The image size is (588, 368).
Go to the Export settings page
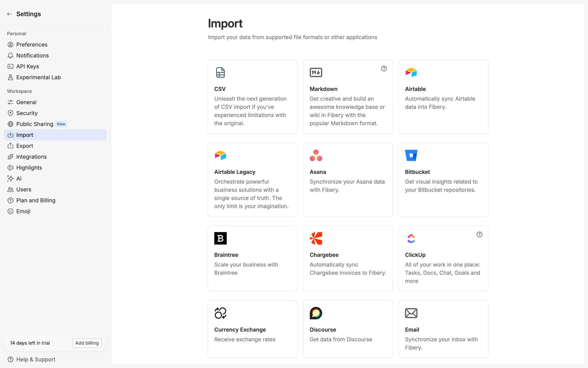click(24, 146)
